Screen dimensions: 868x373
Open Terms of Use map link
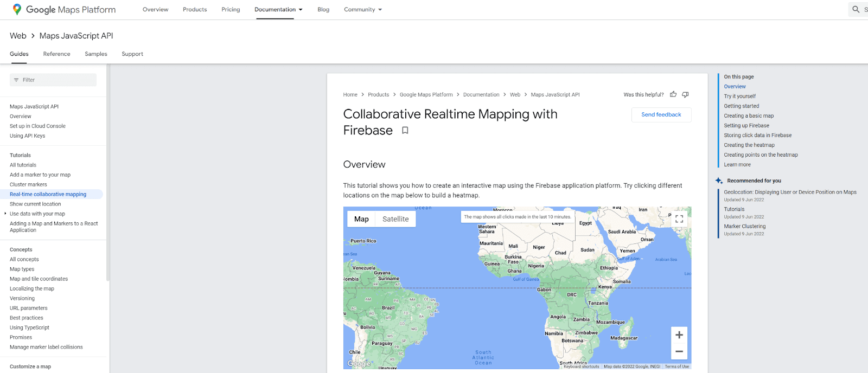pos(677,366)
